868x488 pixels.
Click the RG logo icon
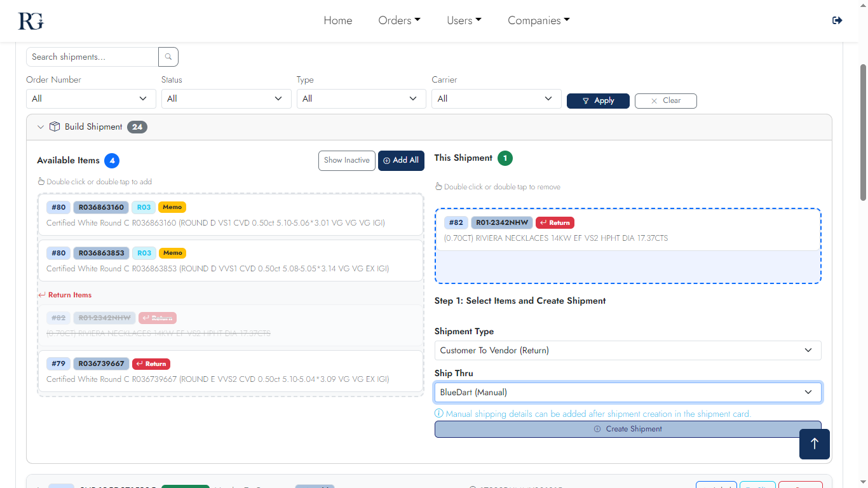coord(31,20)
